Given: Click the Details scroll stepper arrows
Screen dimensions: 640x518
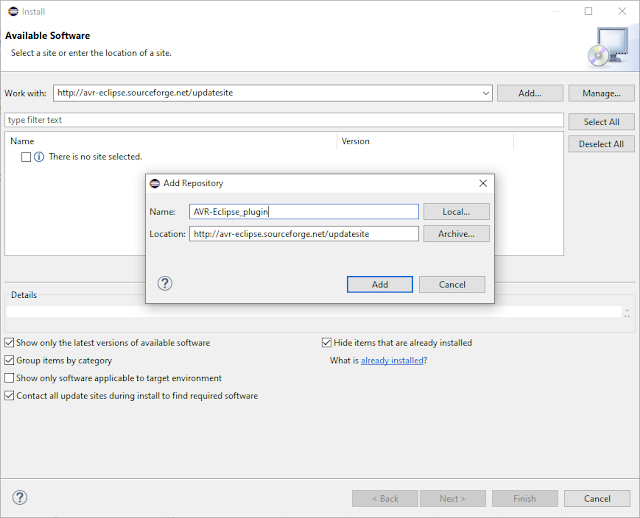Looking at the screenshot, I should click(x=627, y=313).
